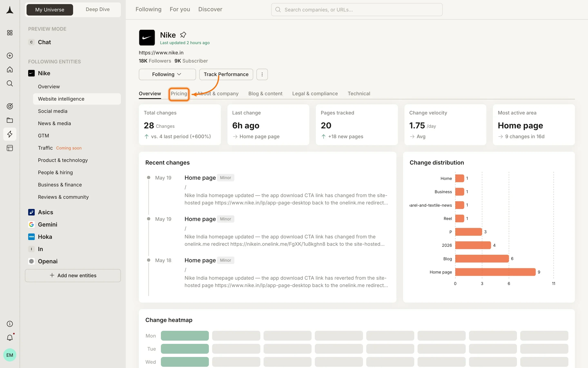Open the dashboard grid icon
The height and width of the screenshot is (368, 588).
pos(10,33)
